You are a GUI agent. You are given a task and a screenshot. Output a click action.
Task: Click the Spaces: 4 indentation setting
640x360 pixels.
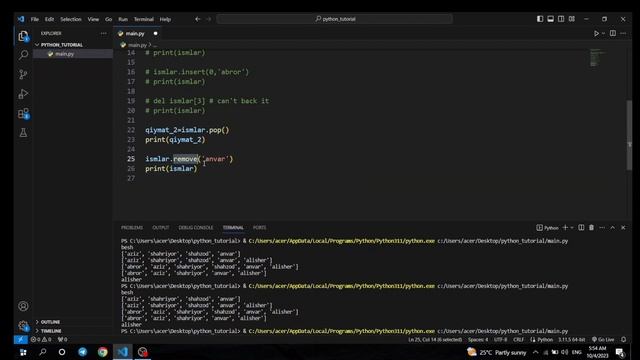(x=478, y=339)
